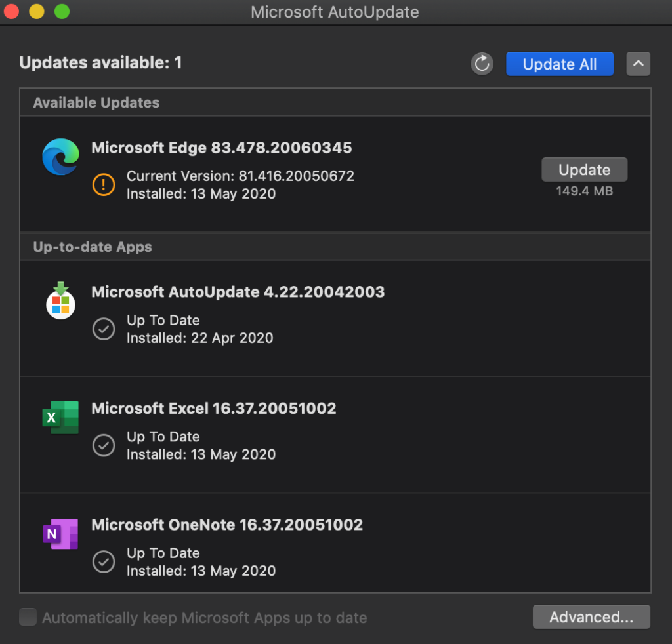Click the Current Version: 81.416.20050672 text
672x644 pixels.
(x=240, y=176)
